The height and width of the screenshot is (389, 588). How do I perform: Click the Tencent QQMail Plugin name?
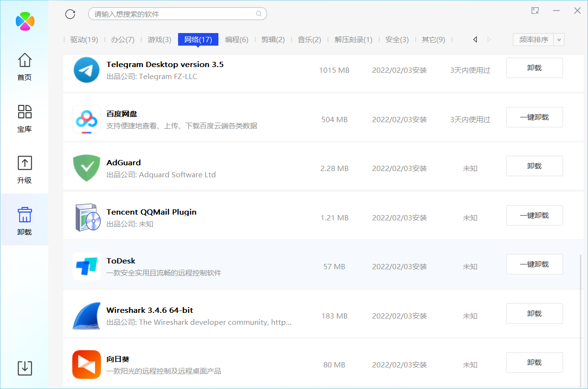point(151,212)
